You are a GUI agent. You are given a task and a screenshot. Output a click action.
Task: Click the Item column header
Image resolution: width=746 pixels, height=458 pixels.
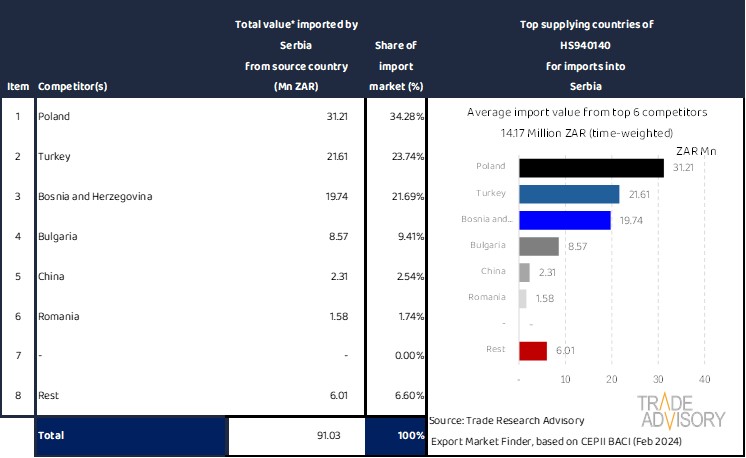pos(17,87)
